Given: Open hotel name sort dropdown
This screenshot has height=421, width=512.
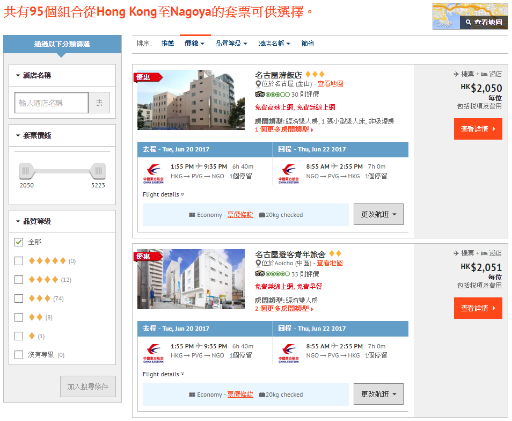Looking at the screenshot, I should (274, 43).
